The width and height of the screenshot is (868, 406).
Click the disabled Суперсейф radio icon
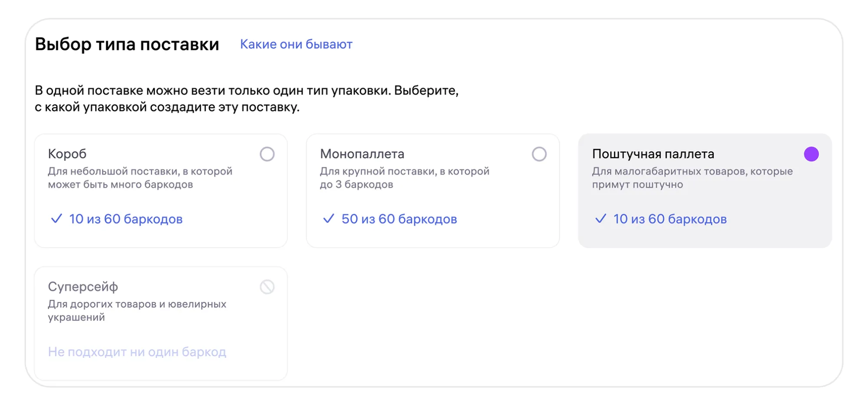pos(267,287)
